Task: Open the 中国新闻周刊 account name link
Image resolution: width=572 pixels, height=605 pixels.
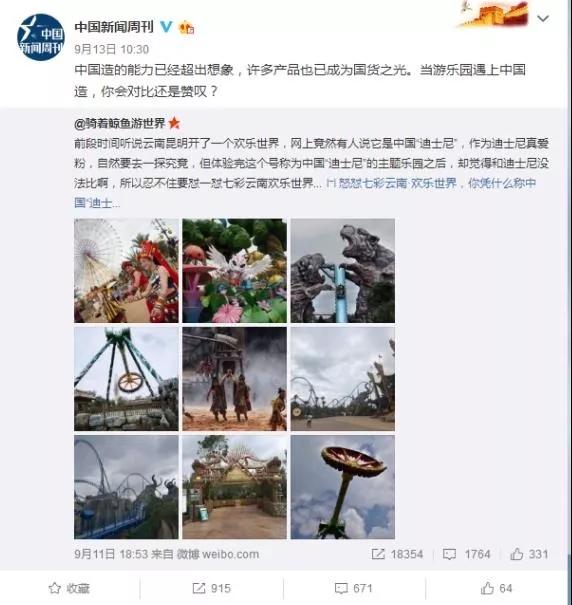Action: [x=114, y=27]
